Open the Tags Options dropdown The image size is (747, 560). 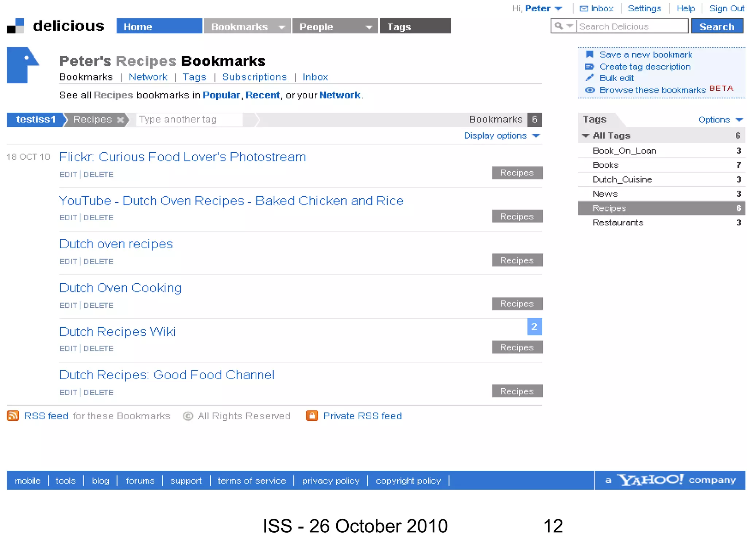(x=720, y=120)
